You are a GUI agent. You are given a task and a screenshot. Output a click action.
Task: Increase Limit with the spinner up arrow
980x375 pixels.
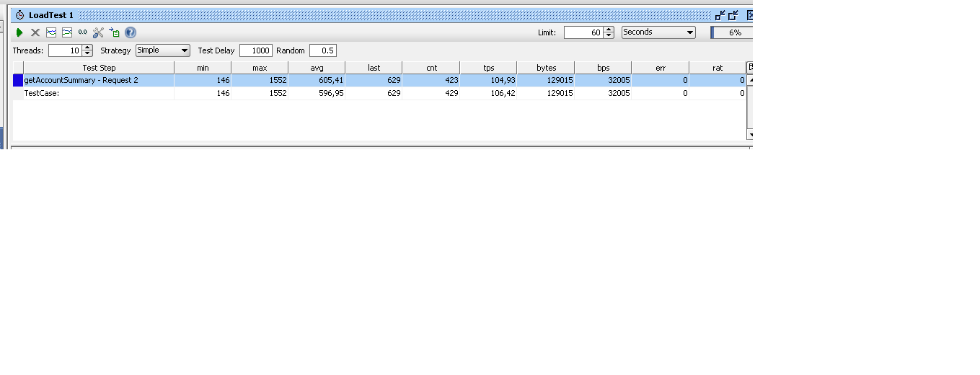(x=609, y=30)
